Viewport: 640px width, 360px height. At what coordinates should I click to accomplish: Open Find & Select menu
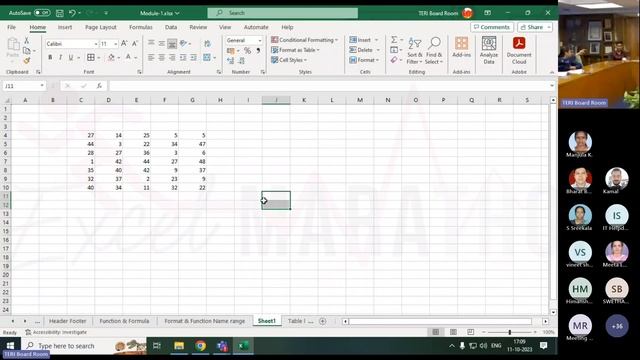[434, 51]
